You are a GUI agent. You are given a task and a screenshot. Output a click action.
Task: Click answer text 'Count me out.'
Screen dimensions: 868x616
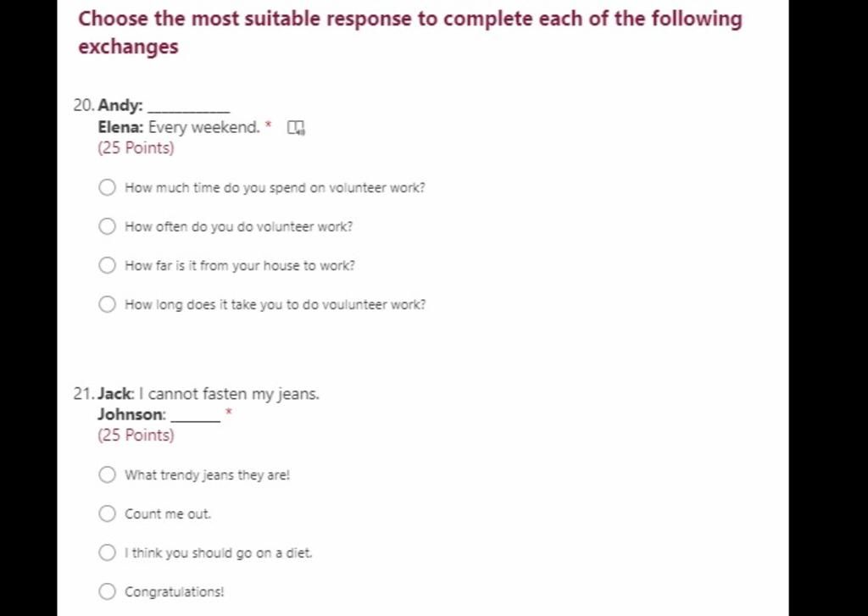(x=168, y=514)
